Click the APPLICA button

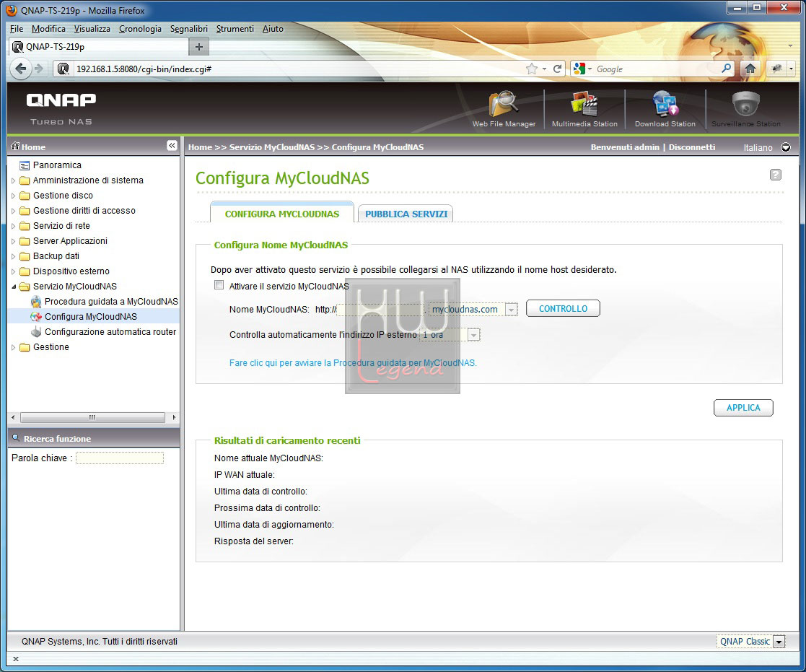point(743,408)
